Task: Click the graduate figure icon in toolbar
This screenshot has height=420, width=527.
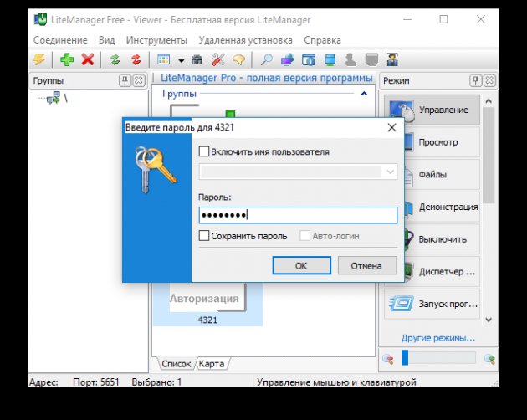Action: coord(392,60)
